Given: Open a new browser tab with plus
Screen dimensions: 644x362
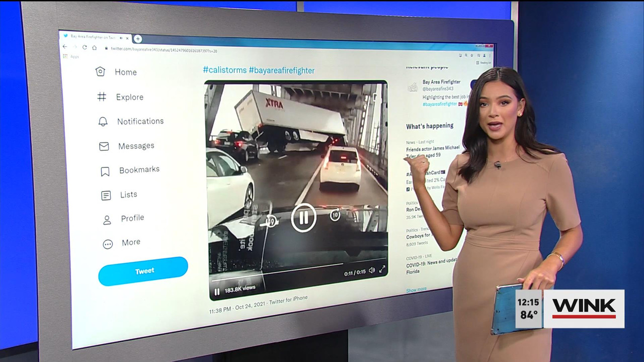Looking at the screenshot, I should (138, 39).
